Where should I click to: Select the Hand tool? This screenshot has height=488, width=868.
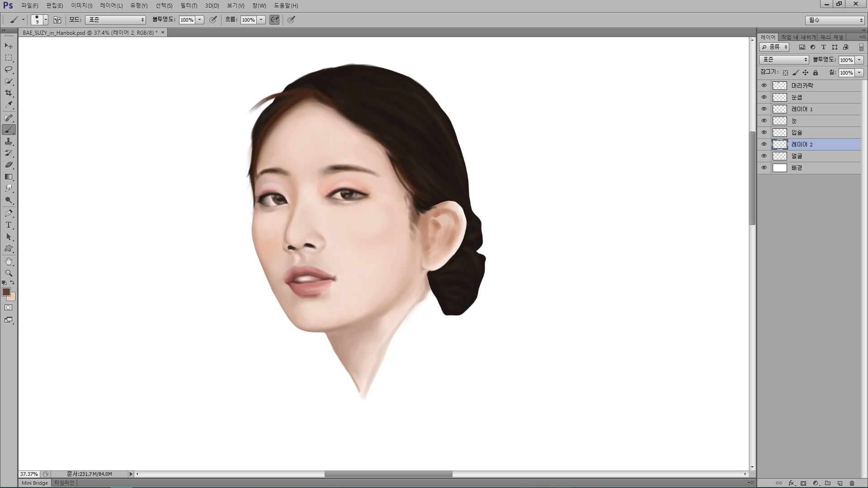tap(9, 262)
